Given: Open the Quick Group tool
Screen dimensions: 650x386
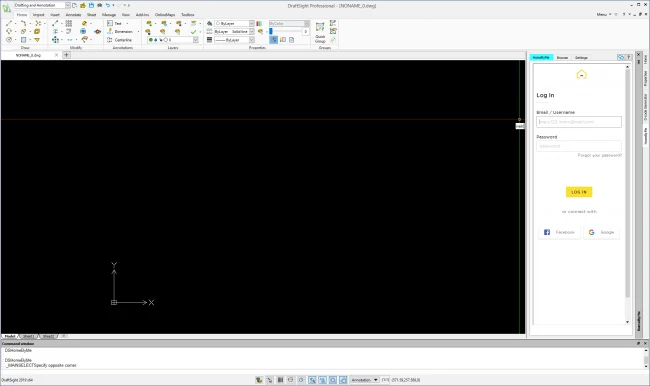Looking at the screenshot, I should (320, 32).
